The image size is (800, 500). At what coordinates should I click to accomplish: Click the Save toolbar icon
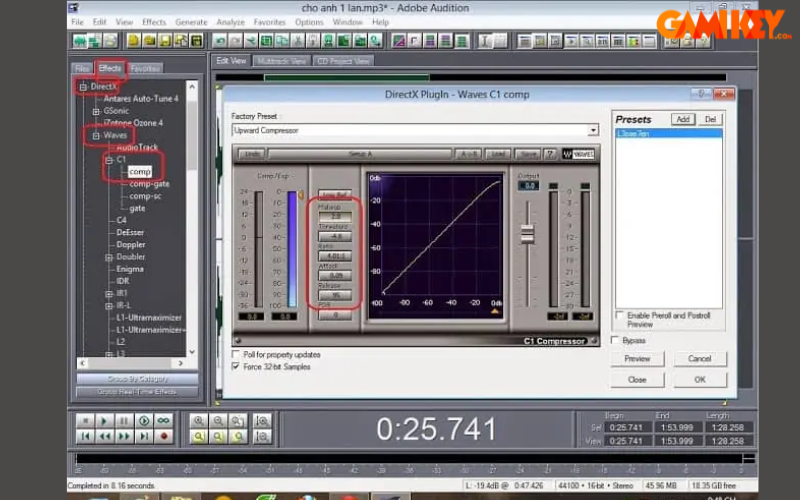pyautogui.click(x=165, y=41)
